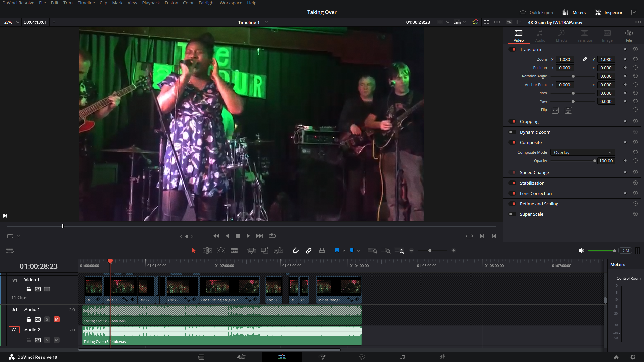Open the Composite Mode dropdown
The width and height of the screenshot is (644, 362).
click(582, 152)
